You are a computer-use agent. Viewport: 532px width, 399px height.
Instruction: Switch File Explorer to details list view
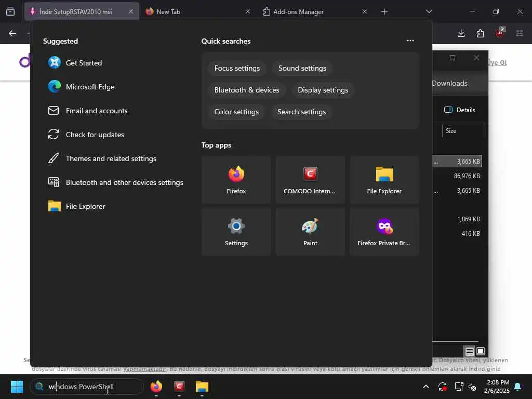pos(469,352)
